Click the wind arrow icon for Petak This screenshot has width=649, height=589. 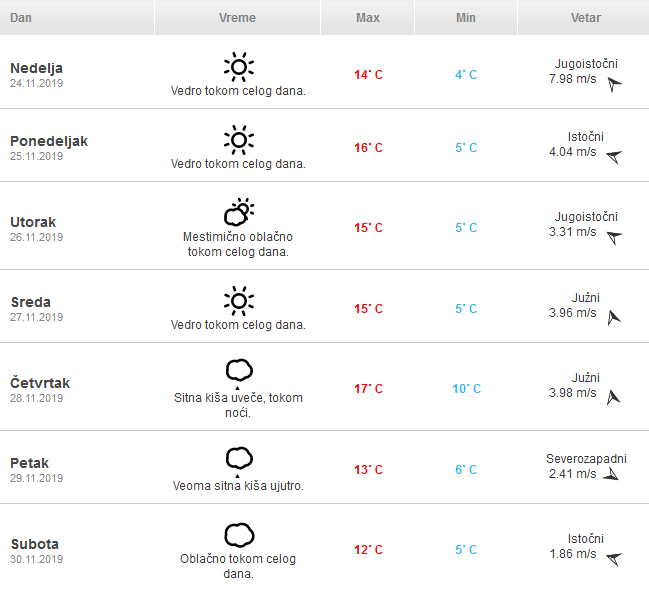click(610, 474)
